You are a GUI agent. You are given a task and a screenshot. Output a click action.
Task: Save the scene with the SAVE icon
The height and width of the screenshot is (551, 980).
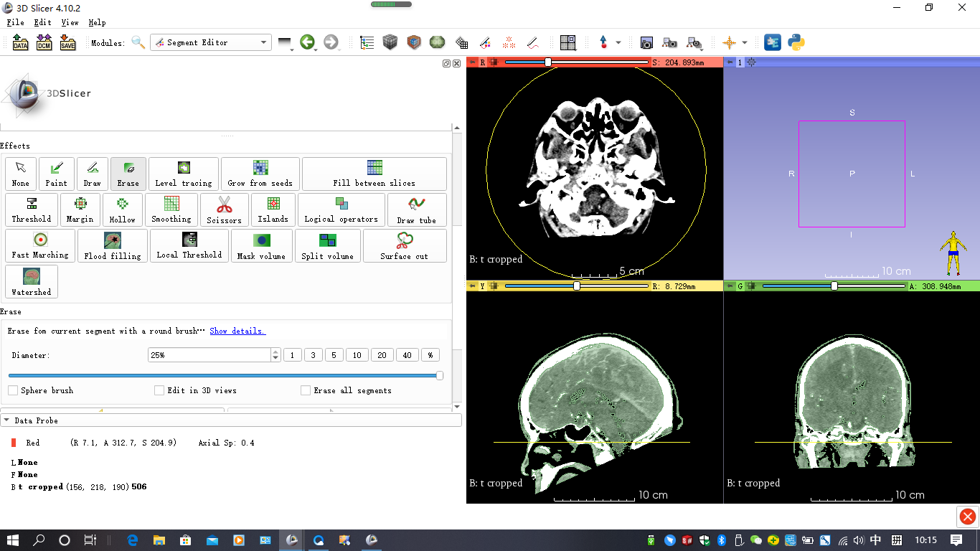(x=67, y=43)
